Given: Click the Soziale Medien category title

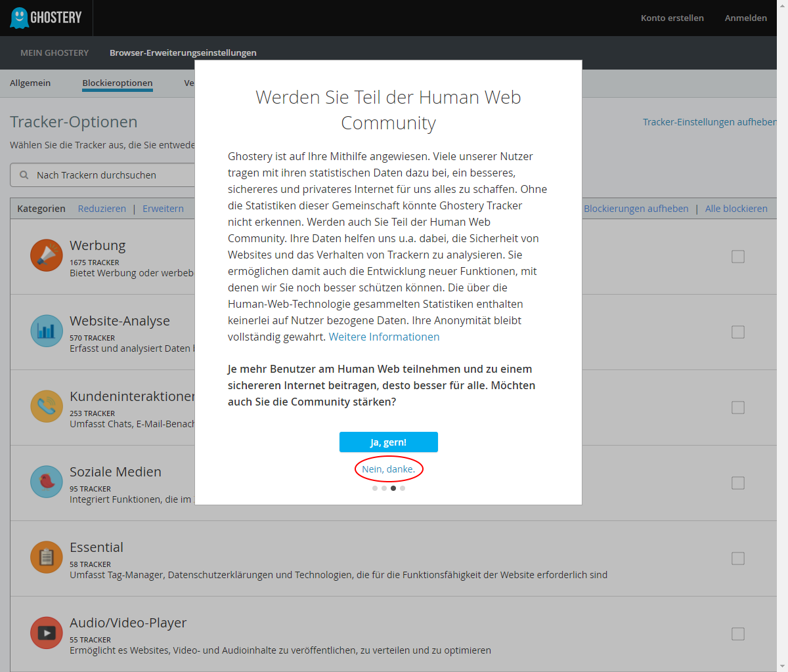Looking at the screenshot, I should [x=116, y=472].
